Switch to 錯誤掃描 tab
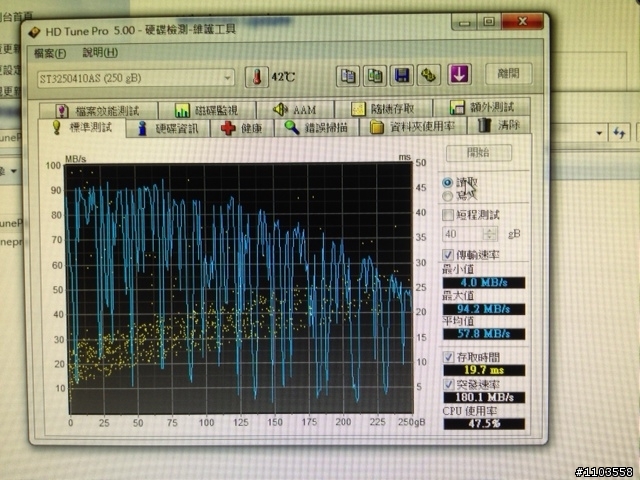The image size is (640, 480). [317, 127]
